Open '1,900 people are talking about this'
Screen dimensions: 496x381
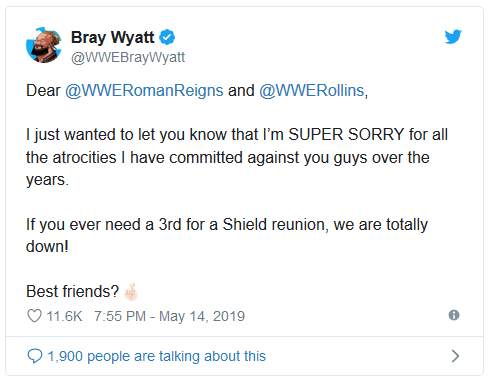coord(157,356)
